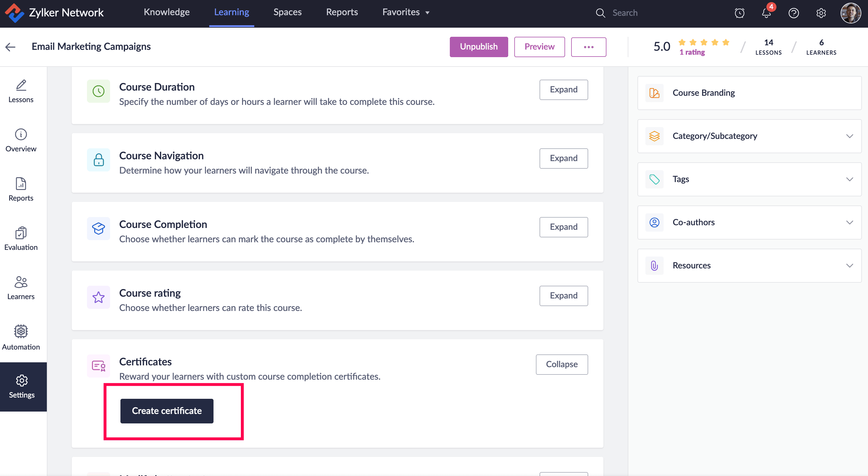Open the reminders clock icon in header
Screen dimensions: 868x476
click(x=739, y=13)
